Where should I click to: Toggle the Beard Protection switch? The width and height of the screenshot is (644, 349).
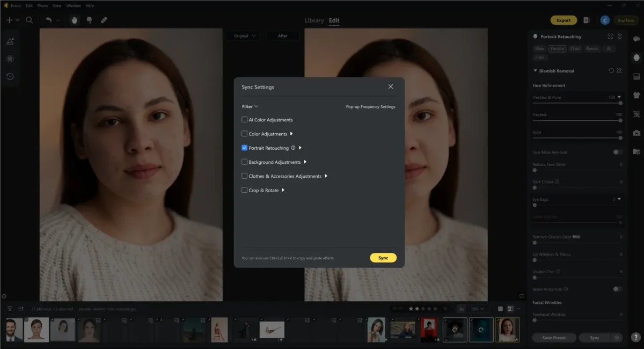[618, 289]
